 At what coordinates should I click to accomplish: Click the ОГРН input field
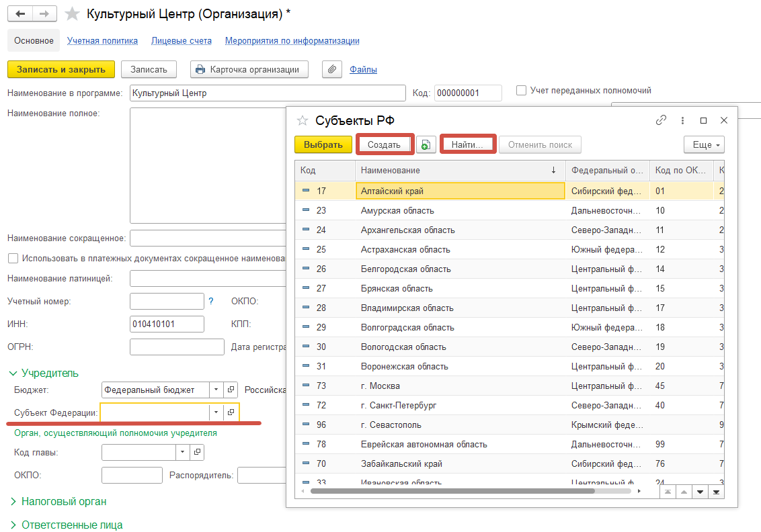coord(177,347)
